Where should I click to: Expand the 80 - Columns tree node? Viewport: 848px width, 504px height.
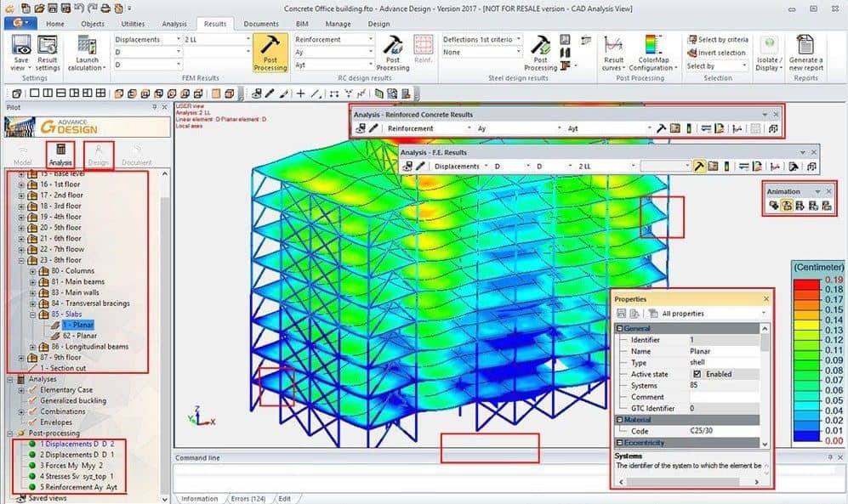32,272
